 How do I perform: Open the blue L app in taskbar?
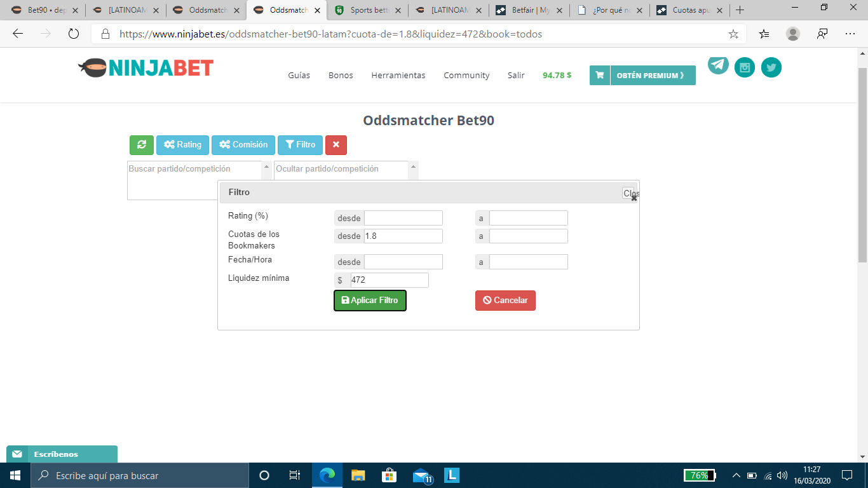point(451,475)
